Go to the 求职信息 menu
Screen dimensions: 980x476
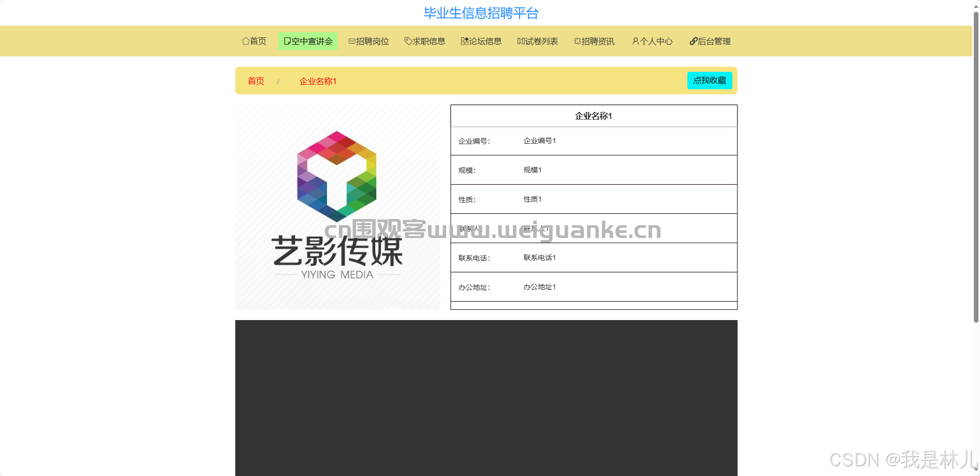coord(425,41)
